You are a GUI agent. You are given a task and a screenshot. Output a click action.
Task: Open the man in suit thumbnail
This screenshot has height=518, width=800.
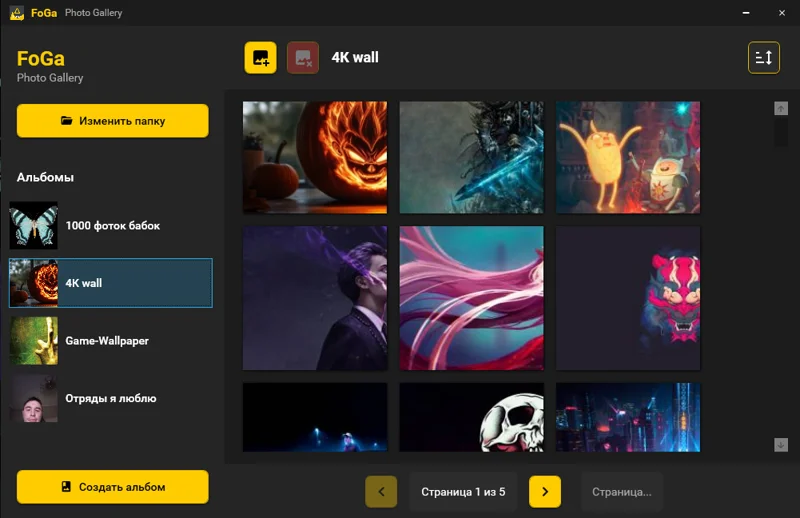pyautogui.click(x=315, y=298)
